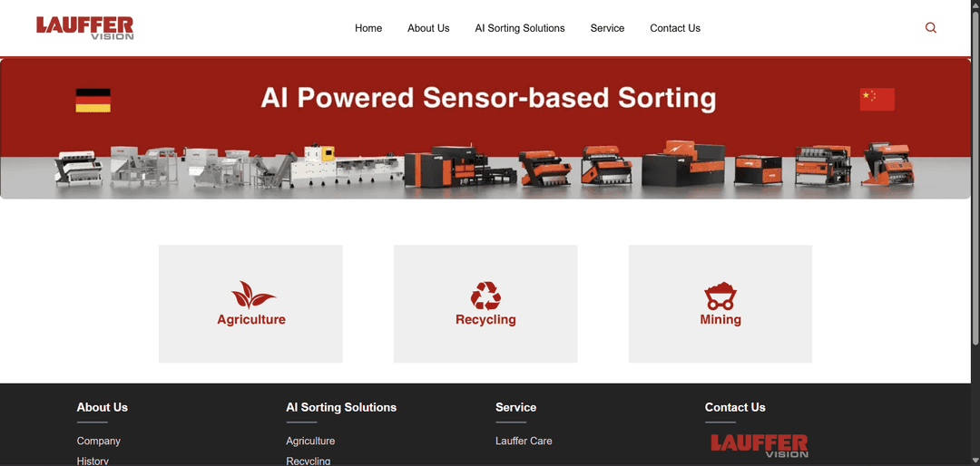Open Contact Us in top navigation
The width and height of the screenshot is (980, 466).
point(675,28)
